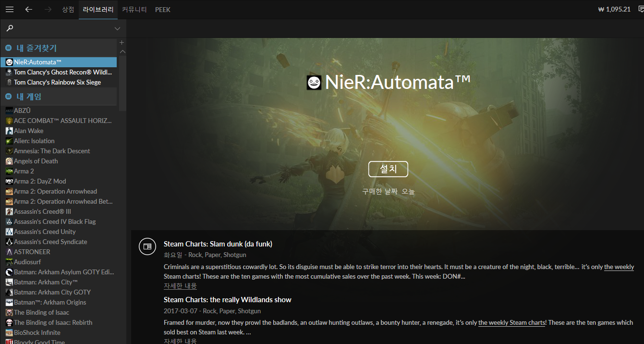Click The Binding of Isaac: Rebirth icon
Image resolution: width=644 pixels, height=344 pixels.
click(9, 322)
